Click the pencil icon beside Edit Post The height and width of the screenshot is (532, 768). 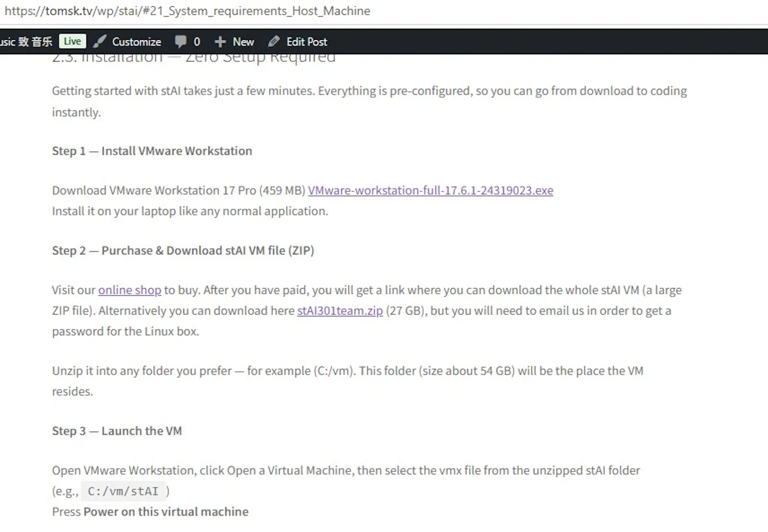(274, 42)
